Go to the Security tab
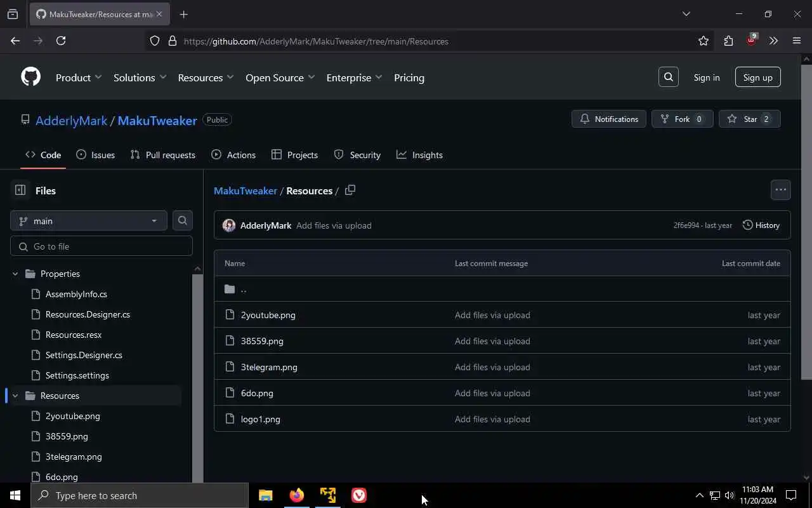This screenshot has width=812, height=508. point(357,155)
